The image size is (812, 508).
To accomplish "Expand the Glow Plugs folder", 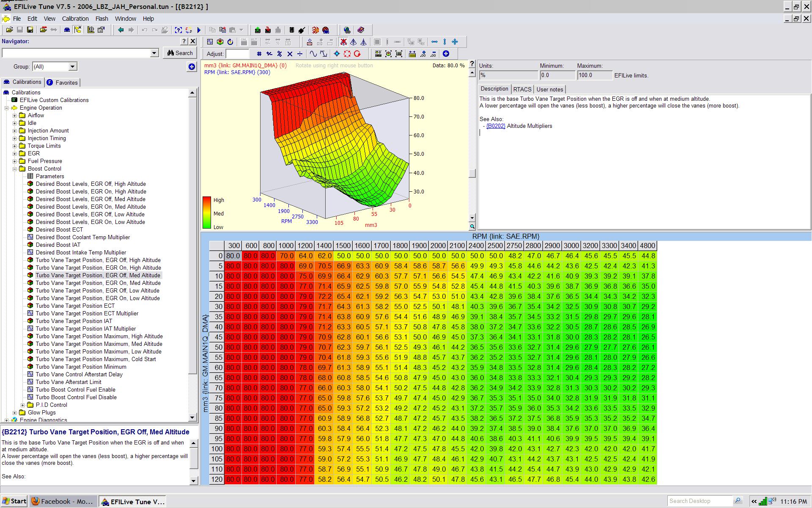I will [15, 413].
